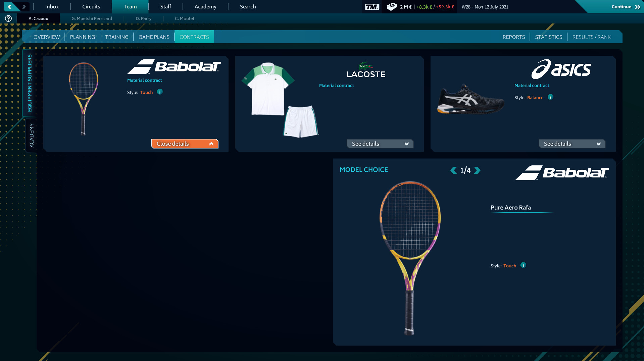Click the Asics logo on the shoe card
This screenshot has width=644, height=361.
click(x=560, y=69)
